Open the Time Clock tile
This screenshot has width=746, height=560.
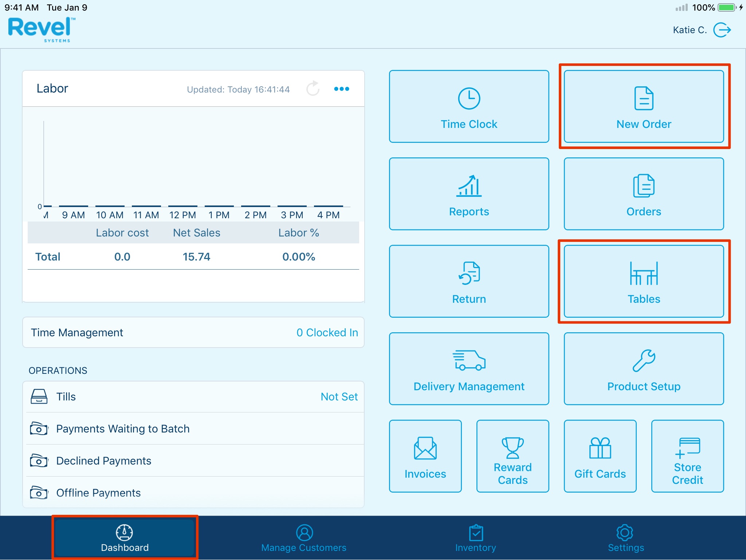click(469, 106)
